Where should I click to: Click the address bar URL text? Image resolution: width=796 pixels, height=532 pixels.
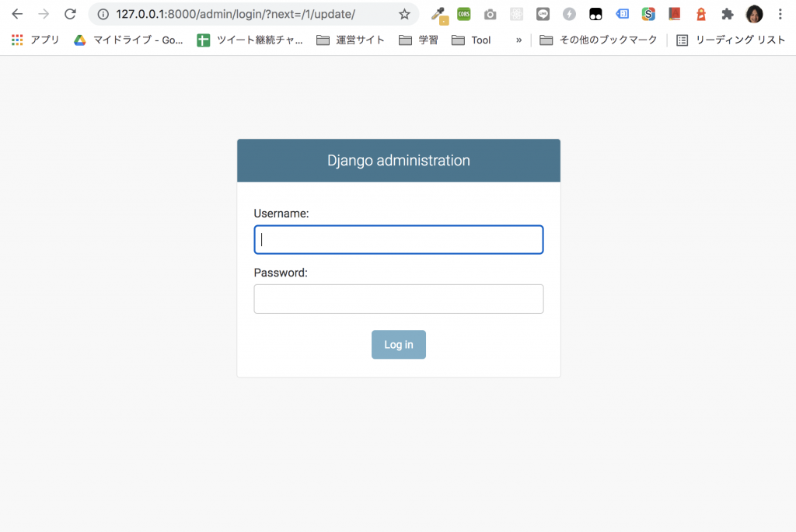[236, 14]
